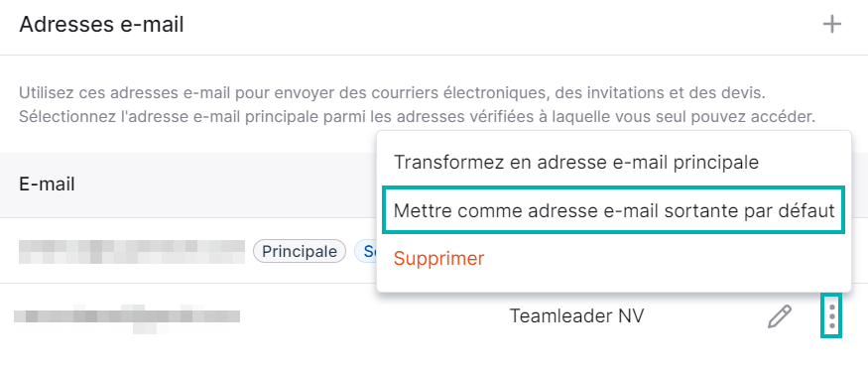This screenshot has height=369, width=868.
Task: Click Supprimer to delete the address
Action: [439, 258]
